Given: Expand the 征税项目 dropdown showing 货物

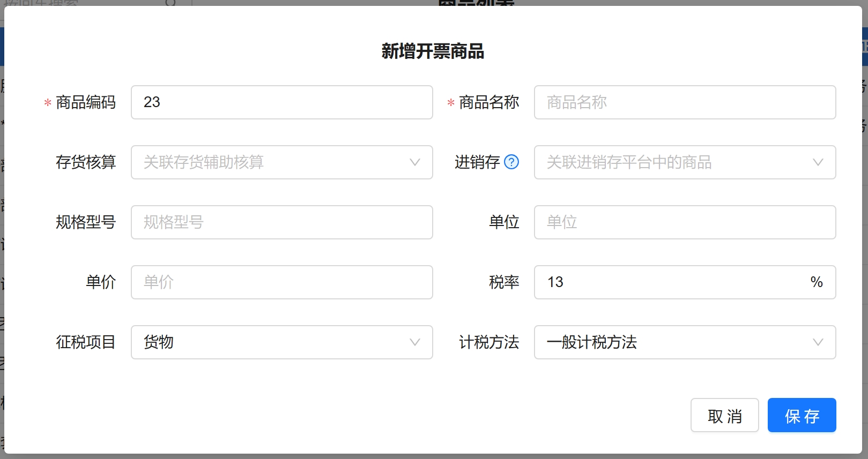Looking at the screenshot, I should (281, 342).
